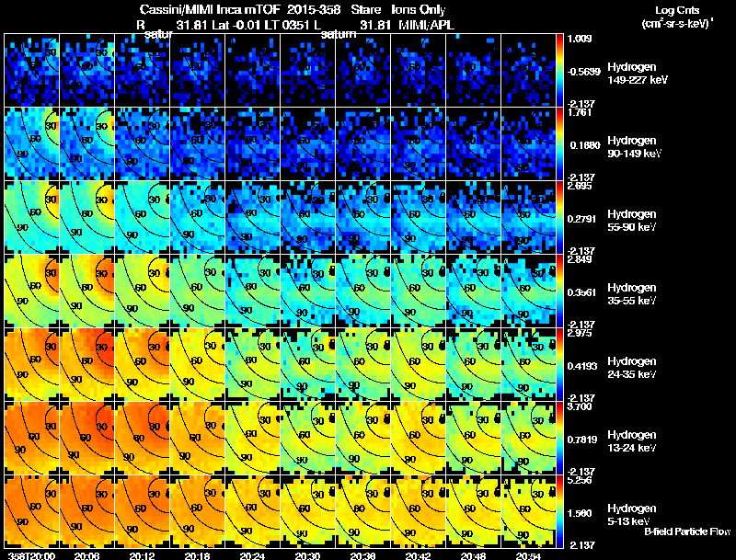Select the 13-24 keV panel at 20:12

click(x=143, y=439)
